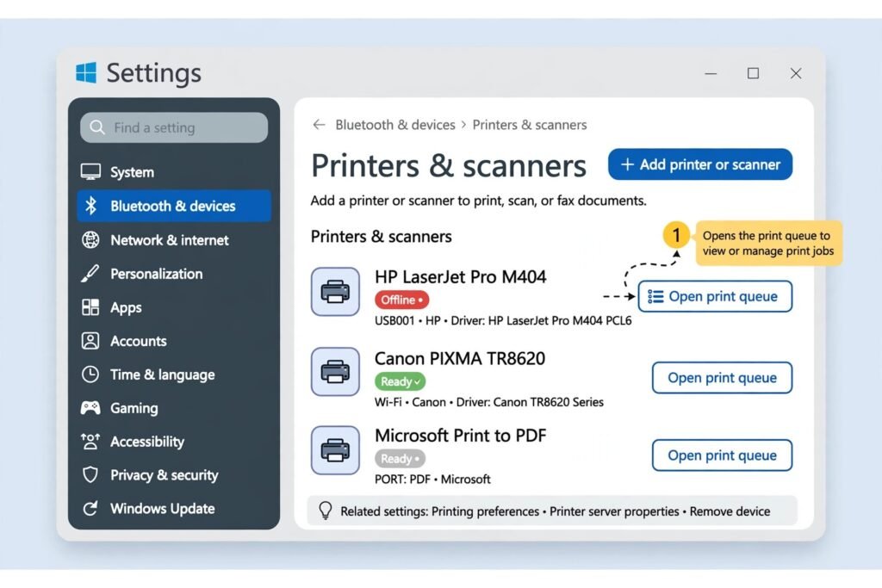Image resolution: width=882 pixels, height=588 pixels.
Task: Select Bluetooth & devices in sidebar
Action: coord(174,206)
